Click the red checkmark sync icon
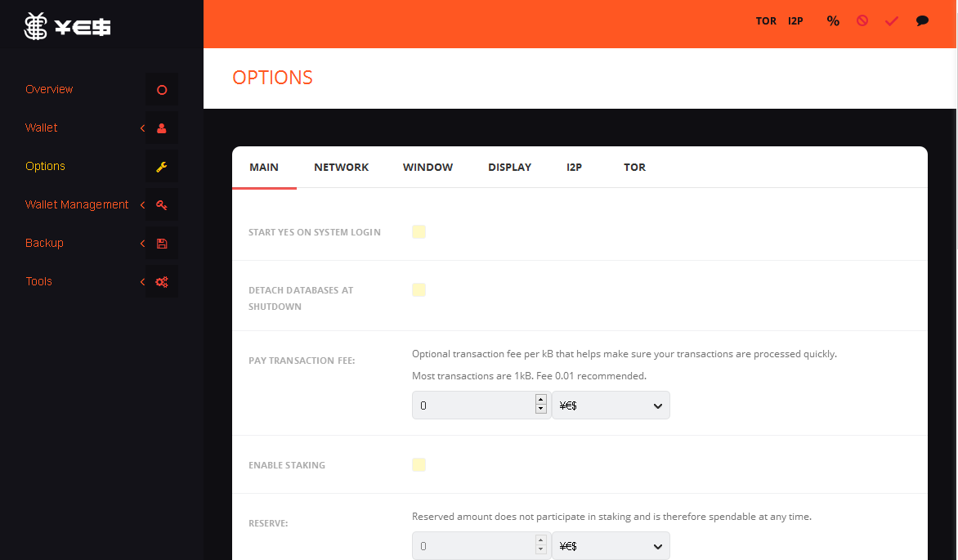 click(x=892, y=21)
